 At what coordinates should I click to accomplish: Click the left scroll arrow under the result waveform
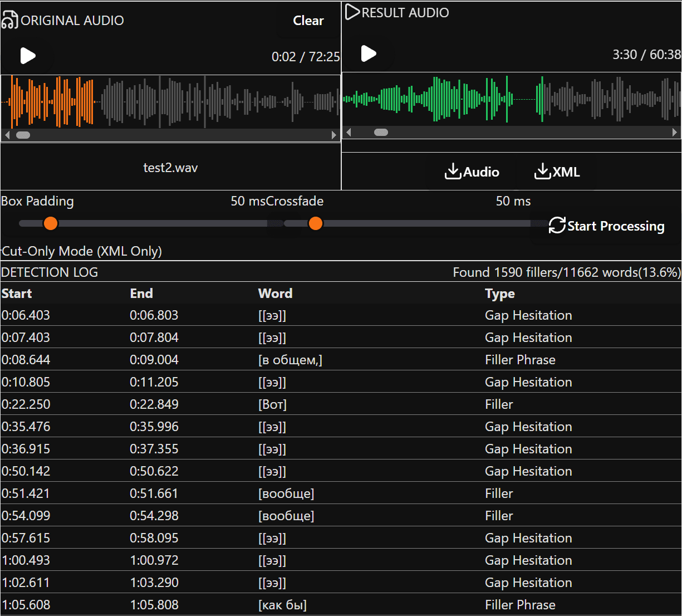(348, 132)
